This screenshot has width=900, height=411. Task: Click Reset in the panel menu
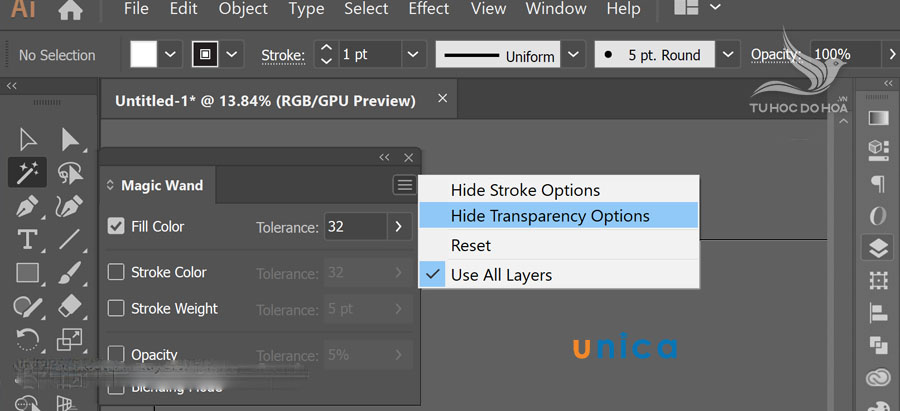click(471, 245)
